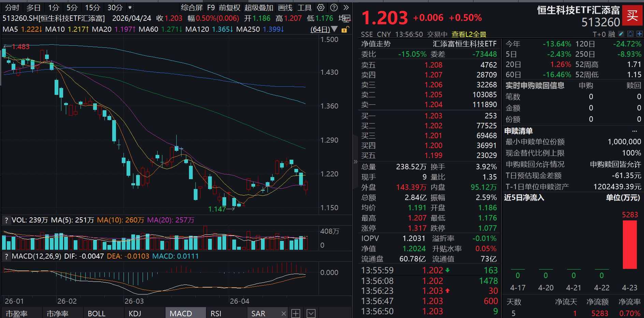The height and width of the screenshot is (318, 644).
Task: Click the 1.483 high price marker
Action: [20, 47]
